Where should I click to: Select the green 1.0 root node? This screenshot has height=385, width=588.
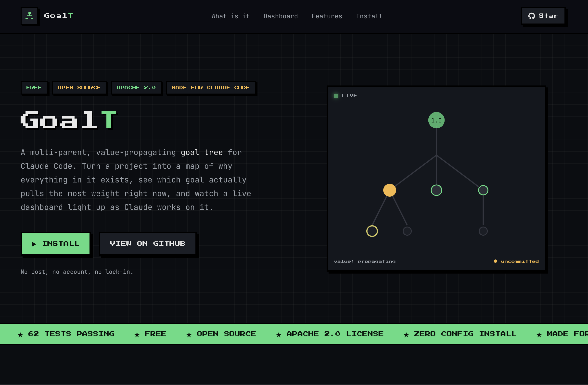436,120
